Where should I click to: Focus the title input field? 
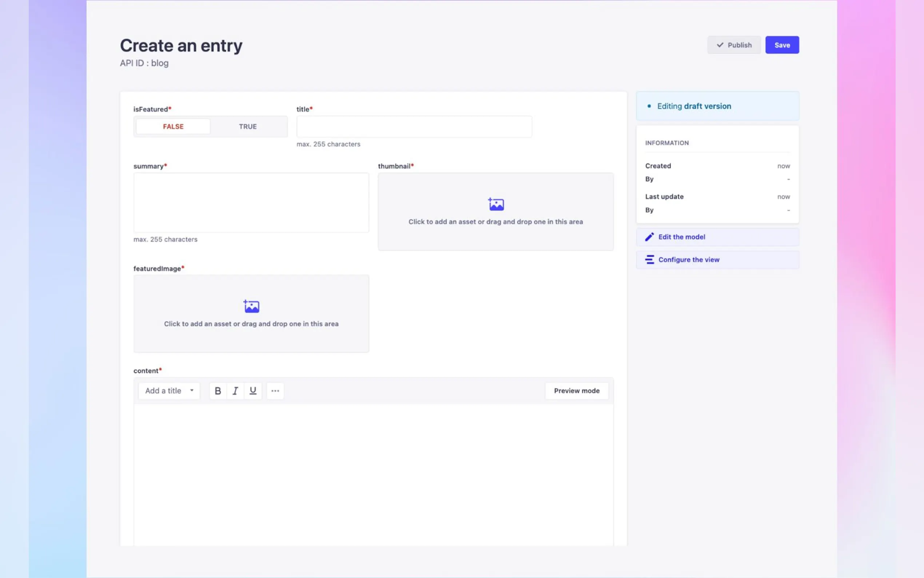click(414, 127)
